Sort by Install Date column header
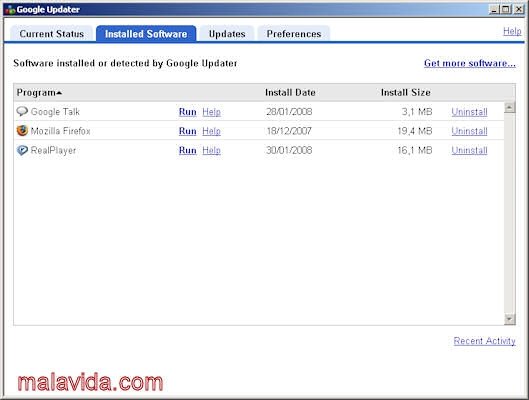529x400 pixels. pos(290,92)
